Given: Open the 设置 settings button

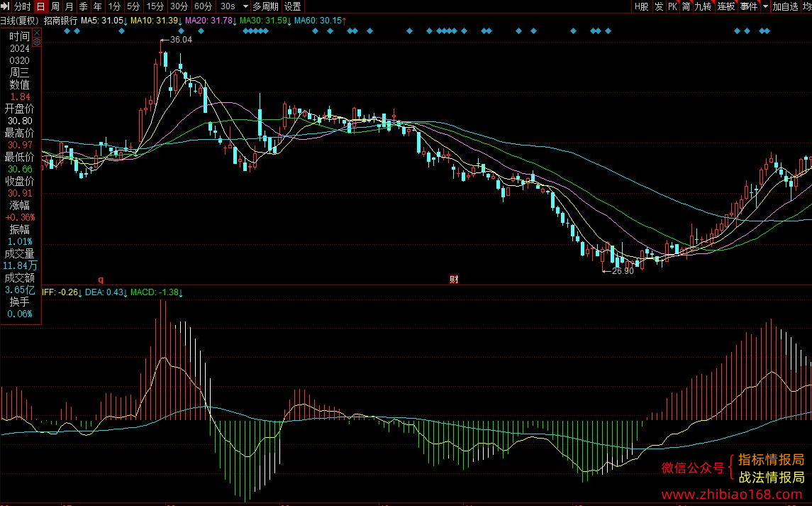Looking at the screenshot, I should click(x=293, y=6).
